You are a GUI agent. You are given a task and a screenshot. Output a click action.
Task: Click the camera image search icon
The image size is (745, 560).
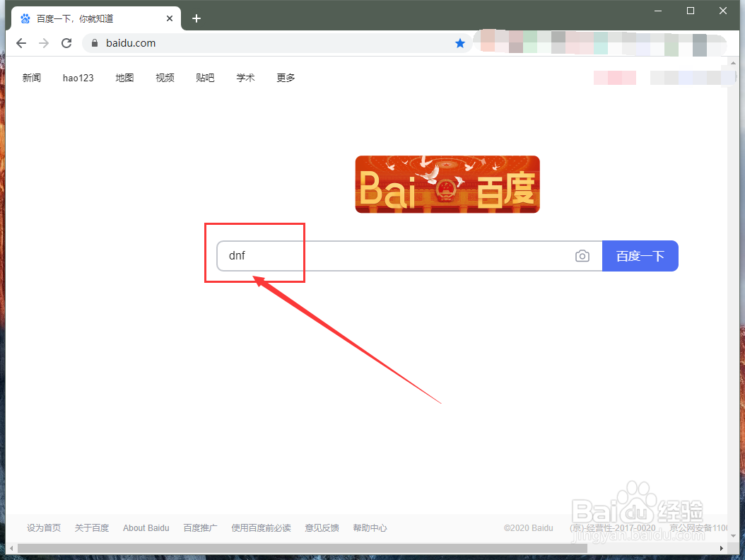[x=582, y=256]
